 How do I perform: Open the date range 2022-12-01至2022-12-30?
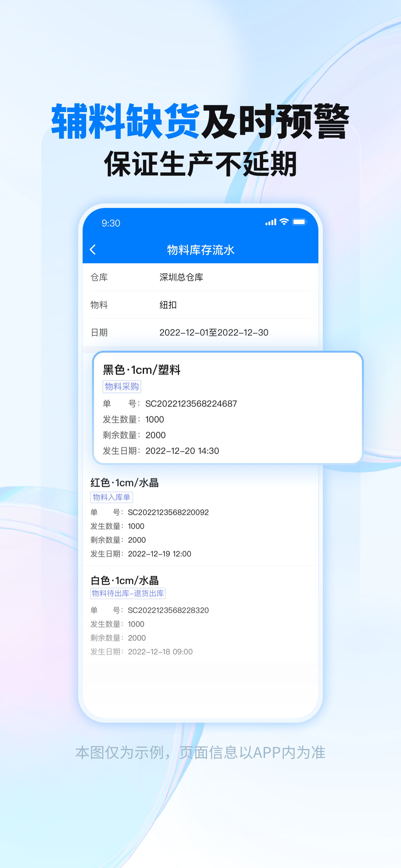click(200, 332)
